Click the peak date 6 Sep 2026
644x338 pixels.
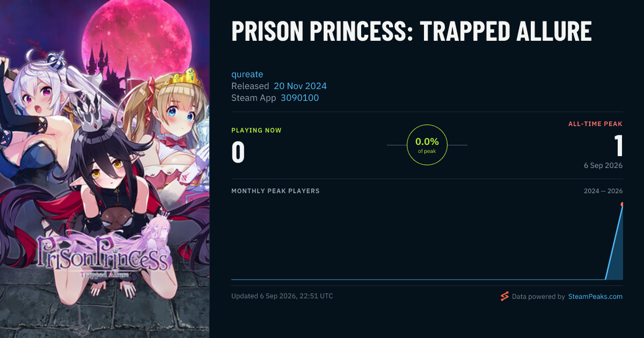click(x=603, y=165)
